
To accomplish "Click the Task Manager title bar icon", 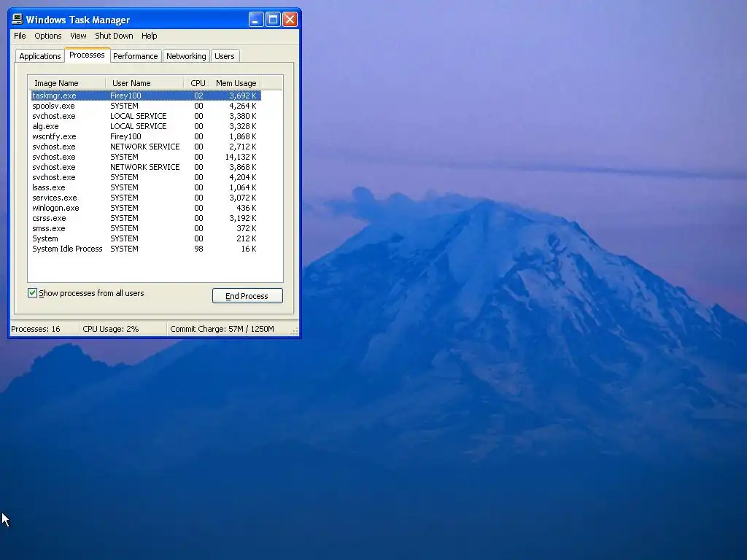I will click(x=18, y=19).
